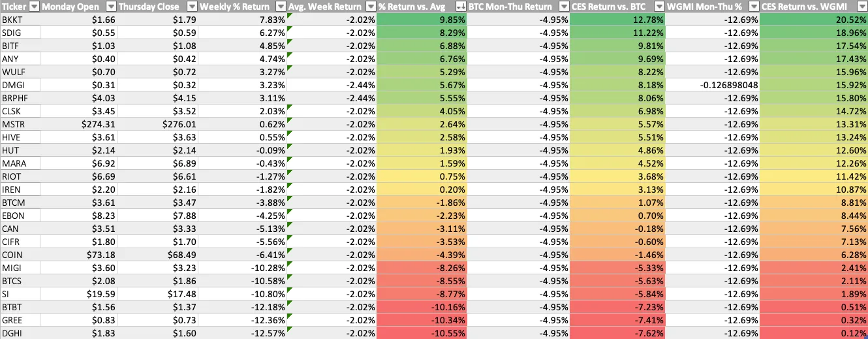Image resolution: width=868 pixels, height=339 pixels.
Task: Select the COIN Thursday Close cell showing $68.49
Action: tap(157, 255)
